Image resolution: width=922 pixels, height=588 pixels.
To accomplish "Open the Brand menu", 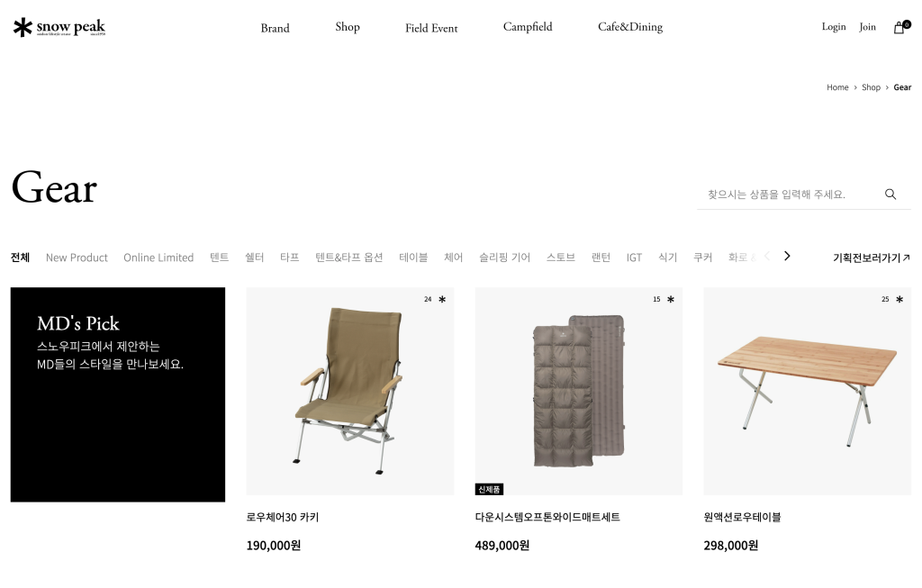I will (x=276, y=28).
